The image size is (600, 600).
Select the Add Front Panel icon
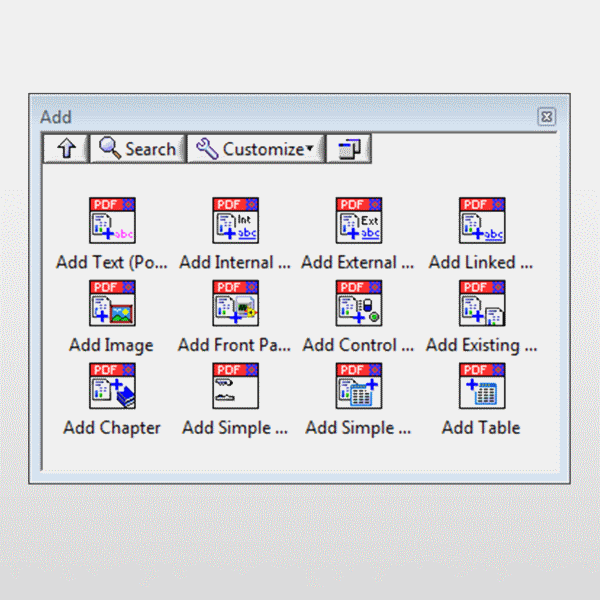coord(235,303)
